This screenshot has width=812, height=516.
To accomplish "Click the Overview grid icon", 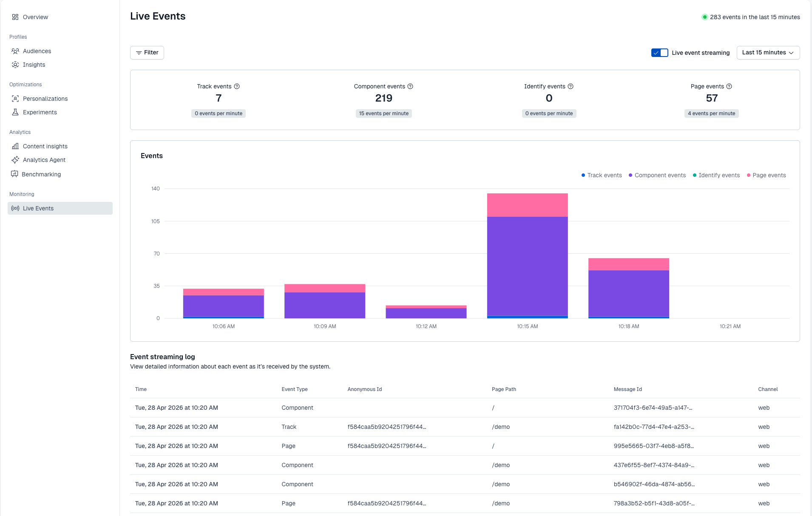I will [x=15, y=17].
